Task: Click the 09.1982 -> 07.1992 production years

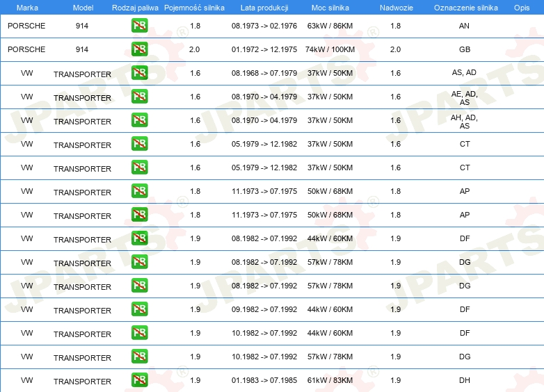Action: pos(264,309)
